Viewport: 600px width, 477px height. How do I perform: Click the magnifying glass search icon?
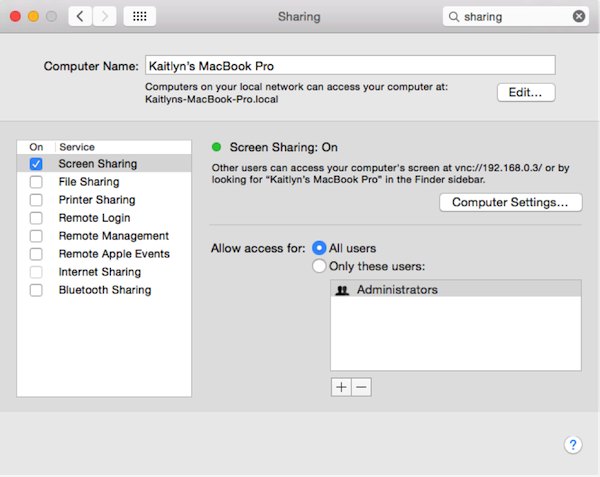(454, 17)
